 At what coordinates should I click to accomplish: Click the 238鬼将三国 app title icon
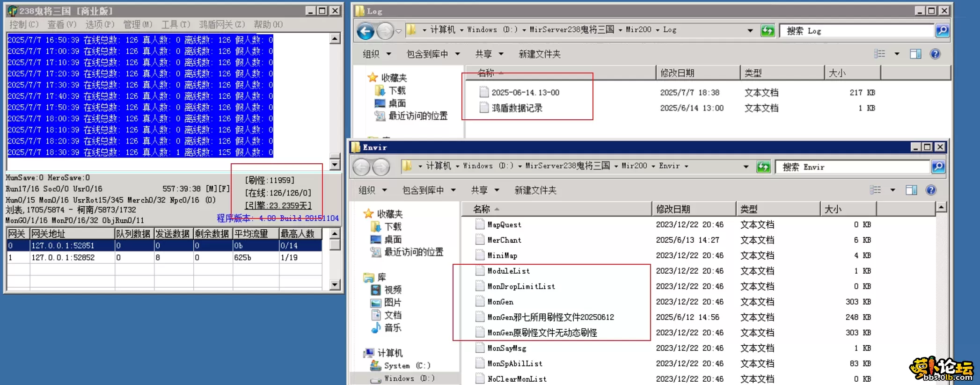13,10
